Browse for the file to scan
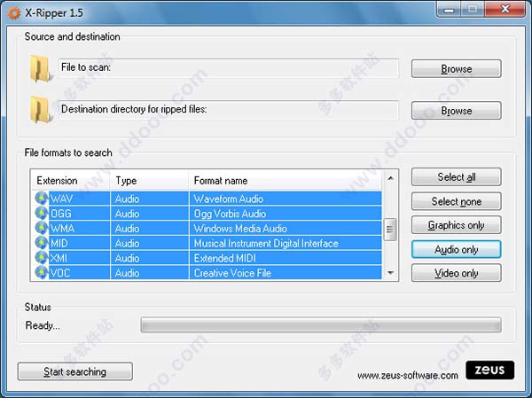Image resolution: width=532 pixels, height=398 pixels. (457, 69)
